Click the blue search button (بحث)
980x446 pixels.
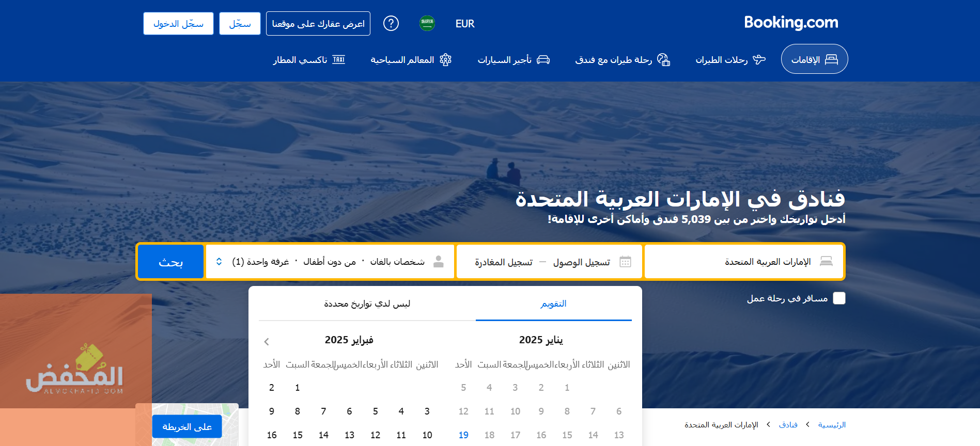point(171,262)
